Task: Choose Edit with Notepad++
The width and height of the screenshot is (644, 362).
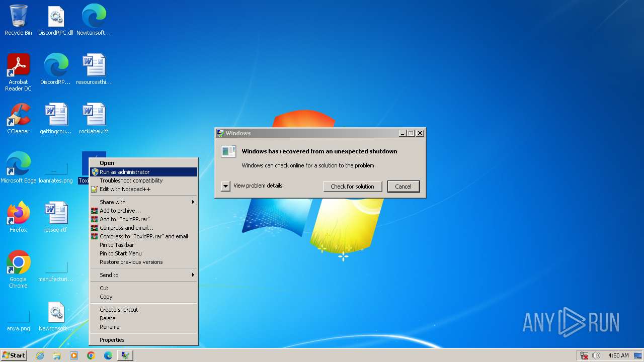Action: point(143,189)
